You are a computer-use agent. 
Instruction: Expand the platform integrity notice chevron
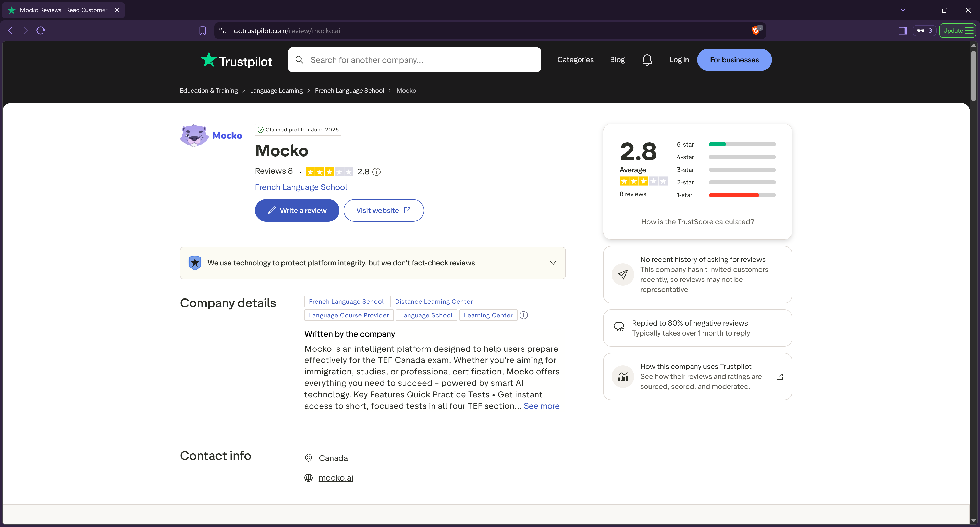tap(553, 263)
